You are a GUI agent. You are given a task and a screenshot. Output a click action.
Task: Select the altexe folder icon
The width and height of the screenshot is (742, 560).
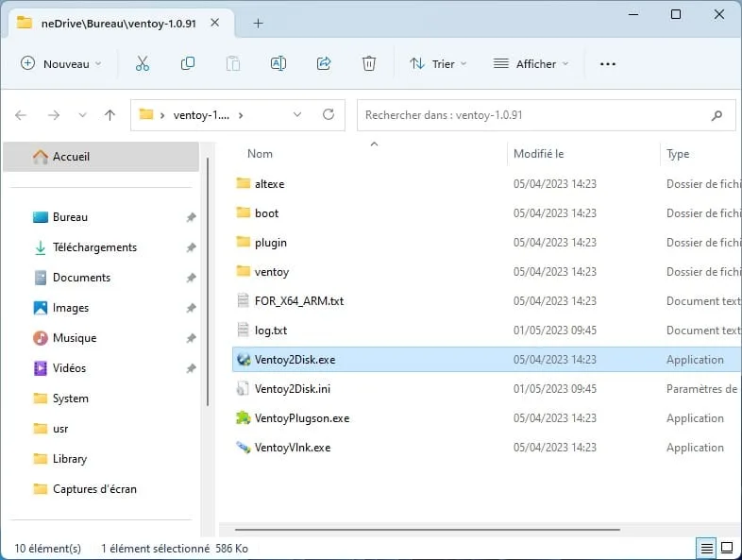tap(244, 183)
